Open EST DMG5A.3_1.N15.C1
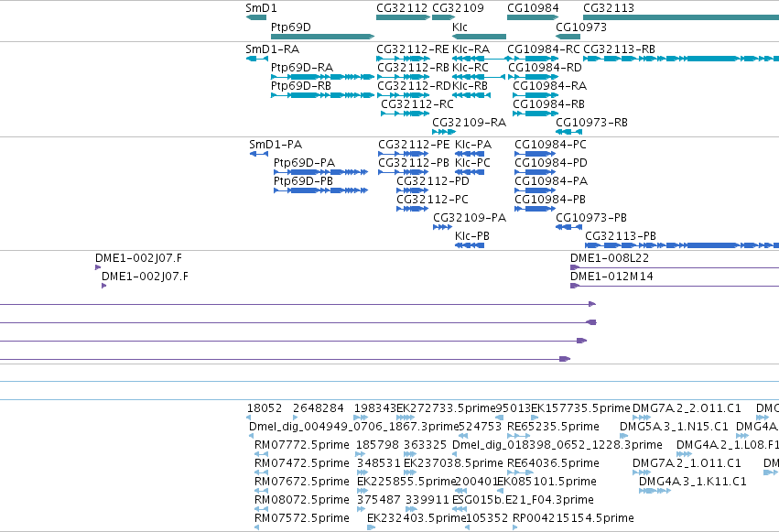 [x=623, y=436]
